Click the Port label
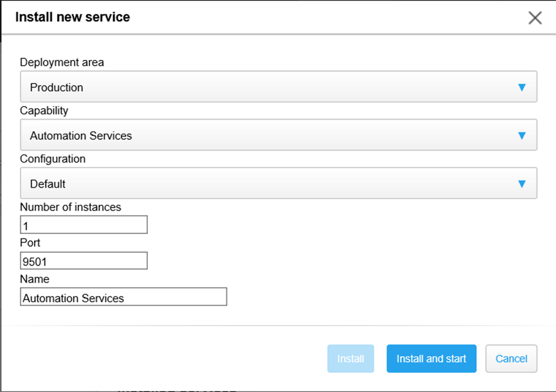The image size is (556, 392). click(x=30, y=243)
